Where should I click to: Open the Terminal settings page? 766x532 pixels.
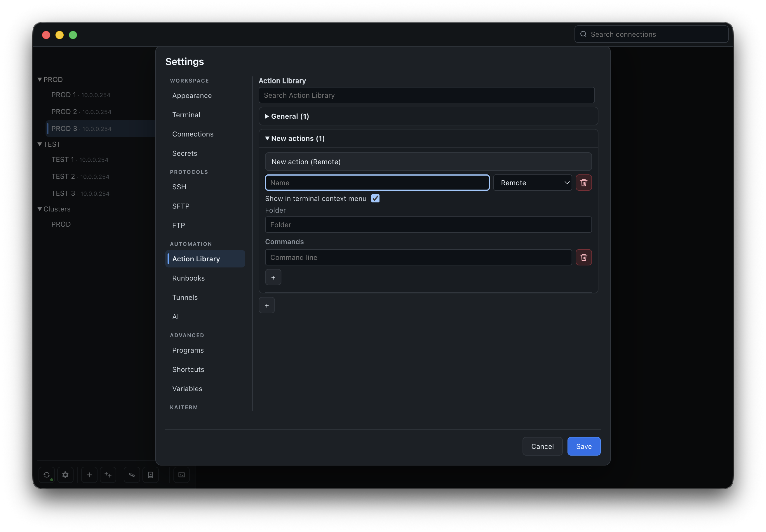pyautogui.click(x=205, y=115)
